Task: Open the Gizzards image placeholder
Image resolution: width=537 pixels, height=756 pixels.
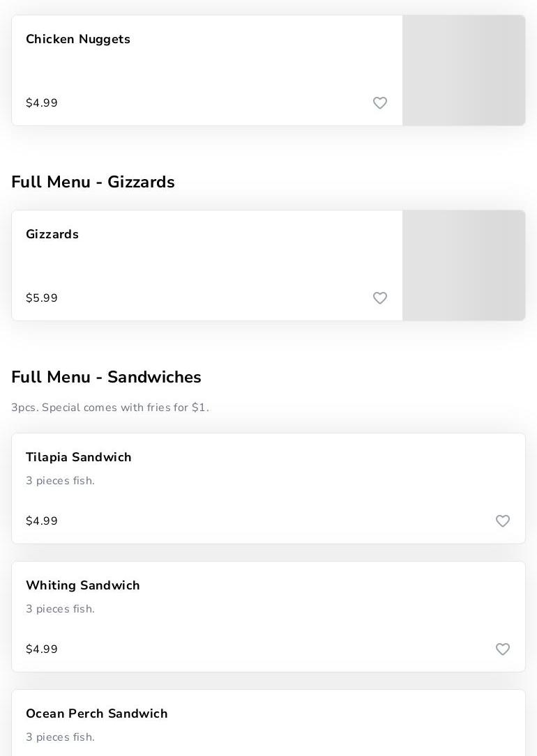Action: 464,265
